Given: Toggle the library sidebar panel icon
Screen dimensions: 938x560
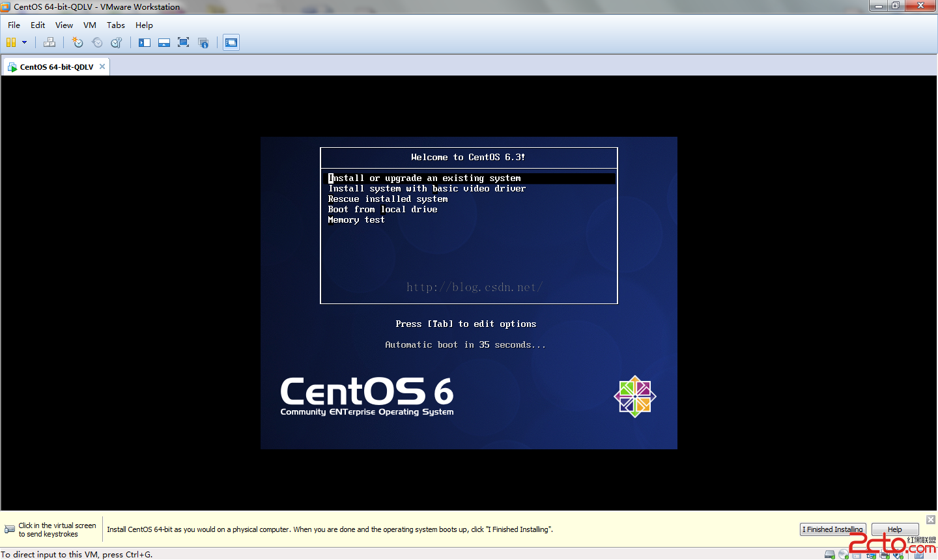Looking at the screenshot, I should [145, 42].
